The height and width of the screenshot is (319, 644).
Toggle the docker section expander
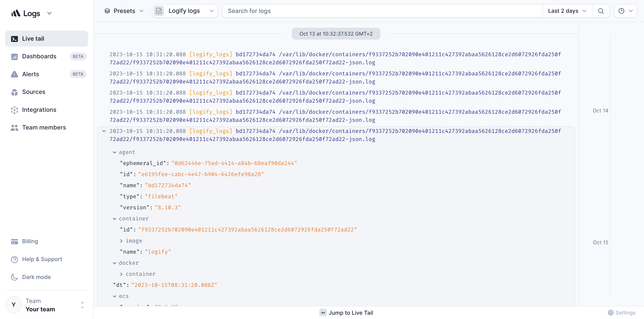point(115,263)
